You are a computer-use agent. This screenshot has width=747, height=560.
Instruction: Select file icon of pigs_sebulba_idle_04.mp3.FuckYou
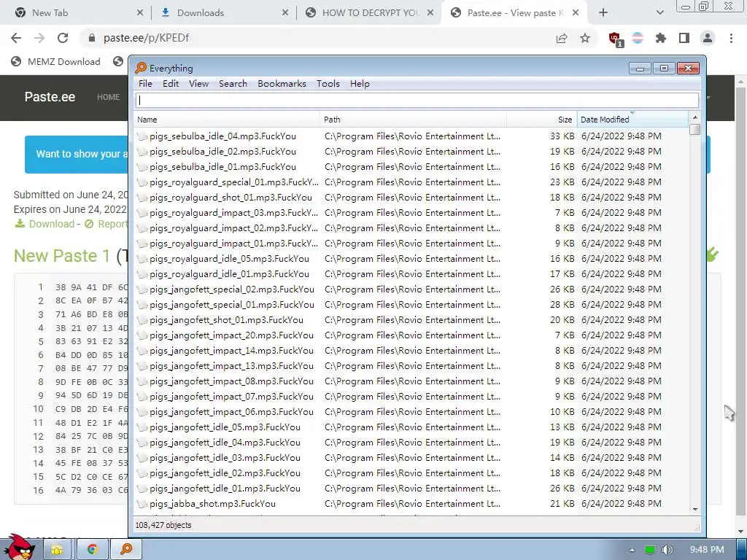142,136
